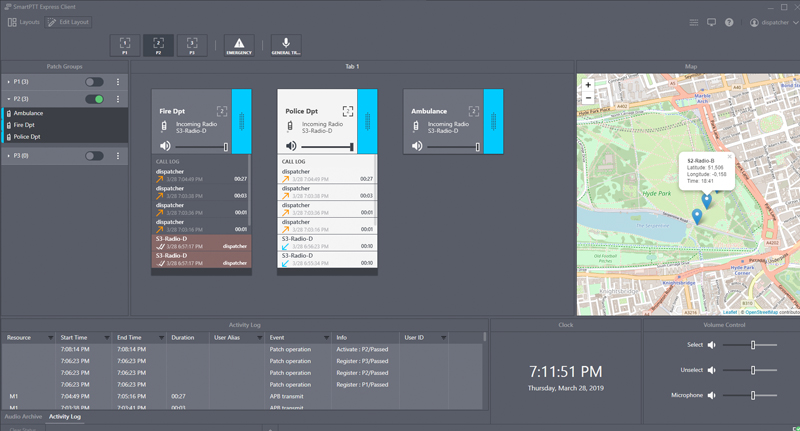Mute the Fire Dpt channel speaker
The width and height of the screenshot is (800, 431).
pyautogui.click(x=165, y=146)
